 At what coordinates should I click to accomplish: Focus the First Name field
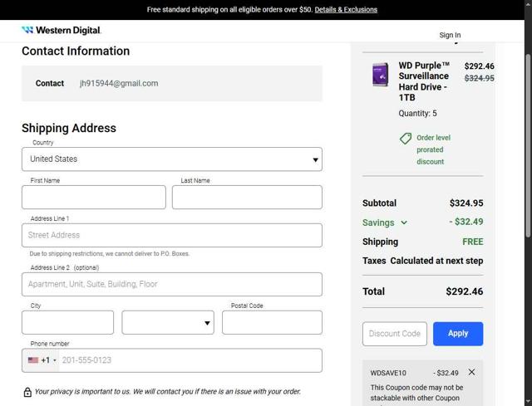[94, 197]
